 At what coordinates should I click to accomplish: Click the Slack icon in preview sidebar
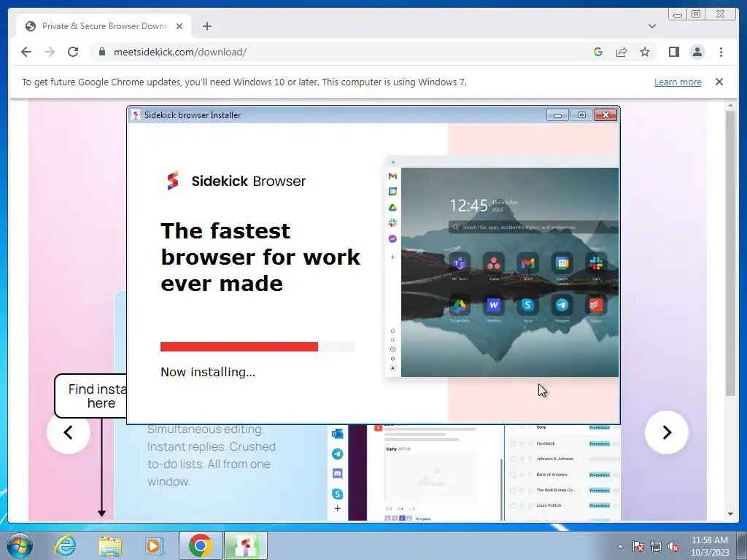coord(392,223)
